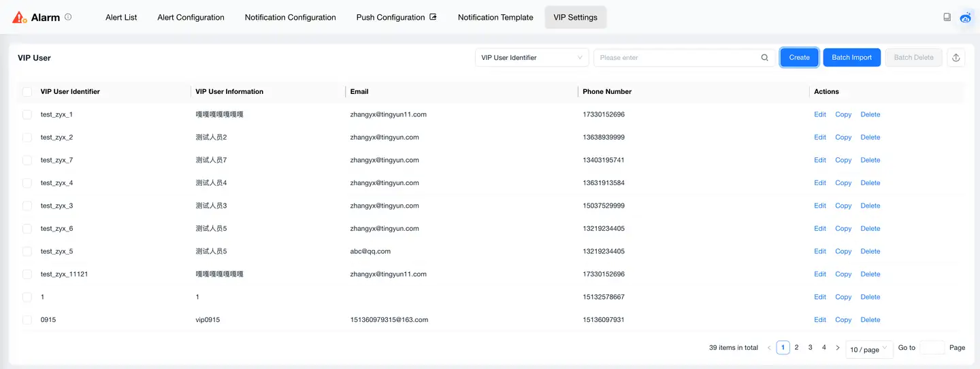980x369 pixels.
Task: Check the 0915 row checkbox
Action: [27, 320]
